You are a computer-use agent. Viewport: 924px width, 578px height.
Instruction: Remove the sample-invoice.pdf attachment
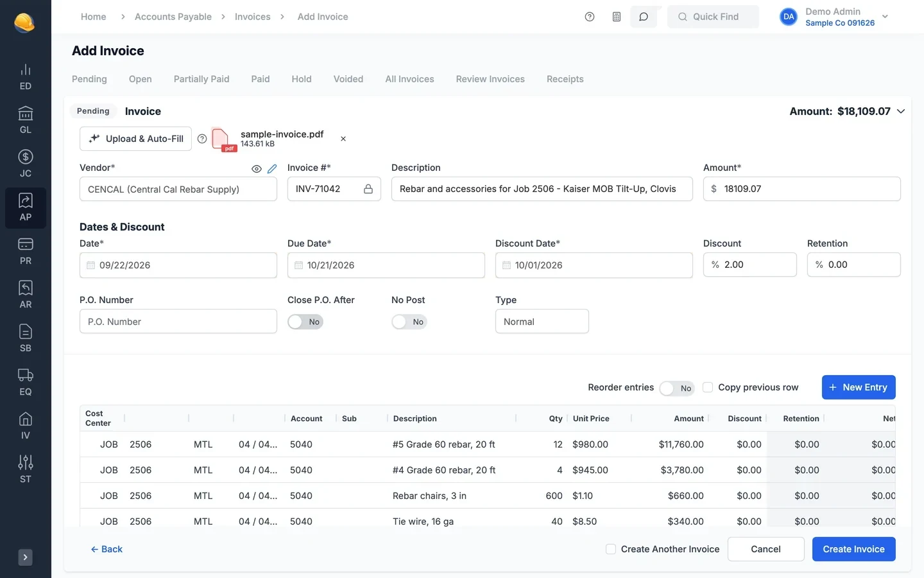[x=343, y=139]
